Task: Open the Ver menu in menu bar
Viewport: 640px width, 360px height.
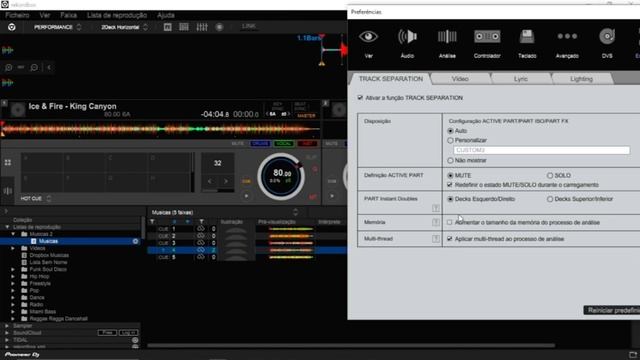Action: click(x=45, y=15)
